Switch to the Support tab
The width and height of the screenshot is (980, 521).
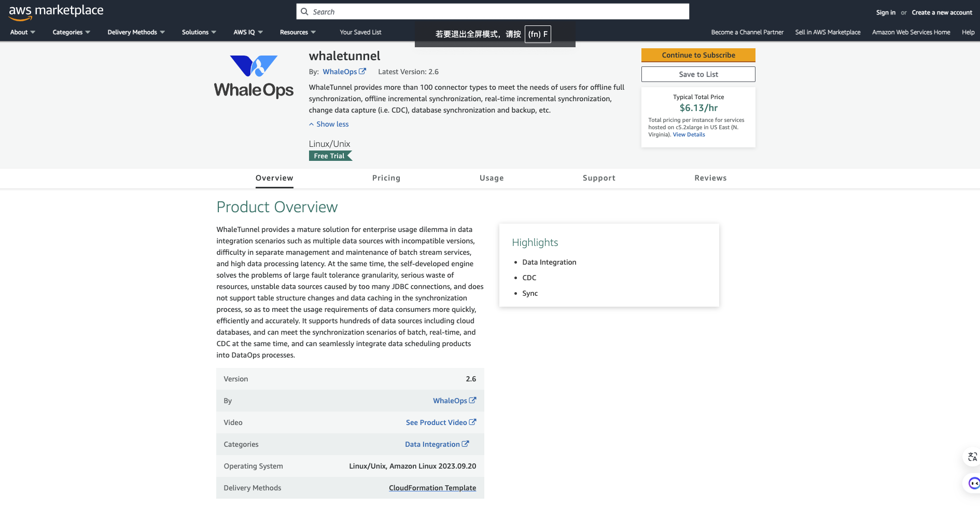pos(599,178)
